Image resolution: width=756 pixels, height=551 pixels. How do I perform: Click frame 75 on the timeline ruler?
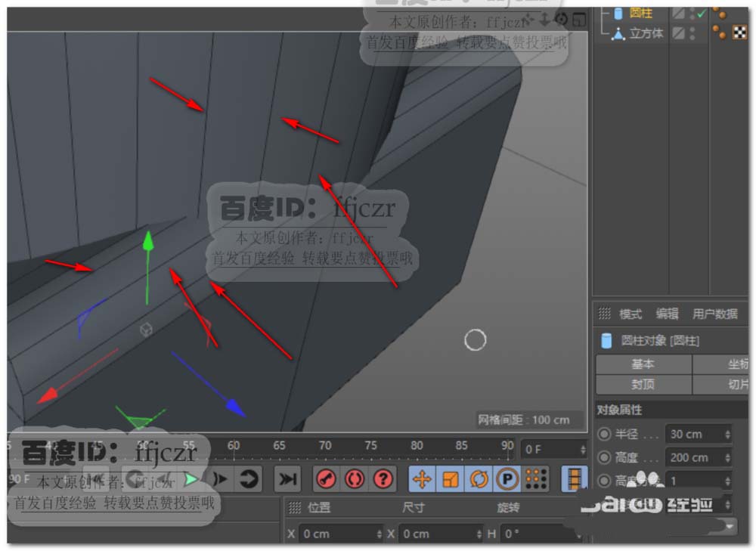[370, 445]
